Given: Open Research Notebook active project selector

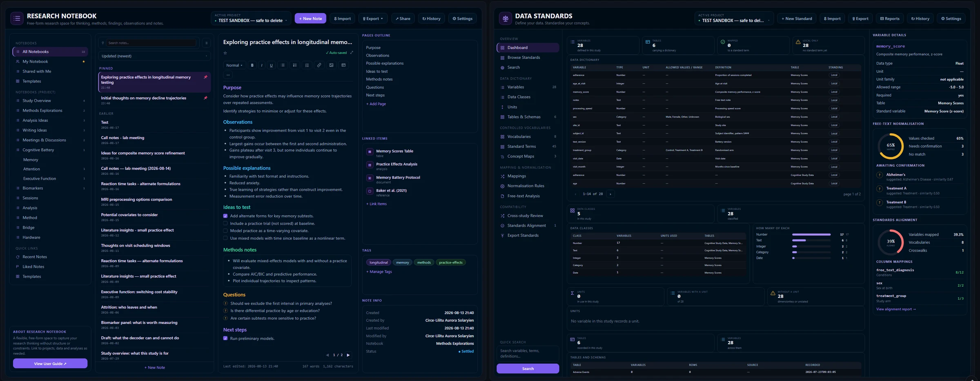Looking at the screenshot, I should [x=251, y=18].
